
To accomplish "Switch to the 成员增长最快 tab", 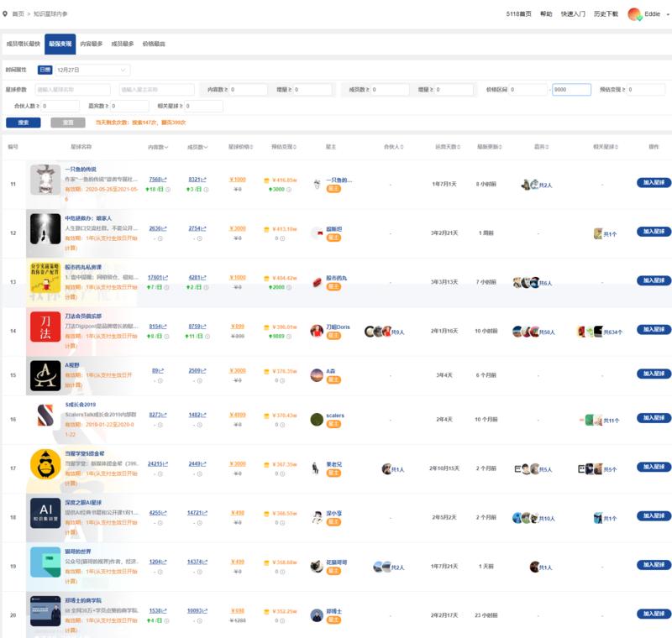I will [23, 43].
